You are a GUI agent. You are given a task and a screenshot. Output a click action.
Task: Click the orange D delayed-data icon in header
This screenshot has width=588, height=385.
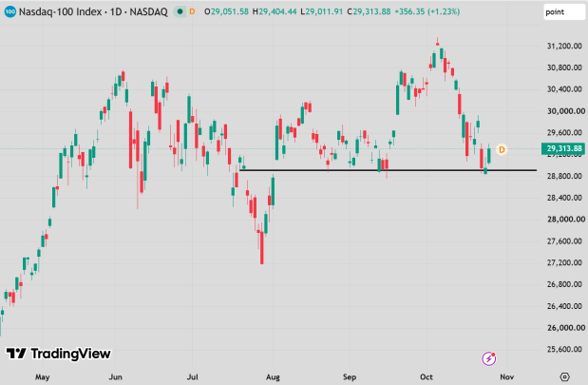[x=192, y=11]
